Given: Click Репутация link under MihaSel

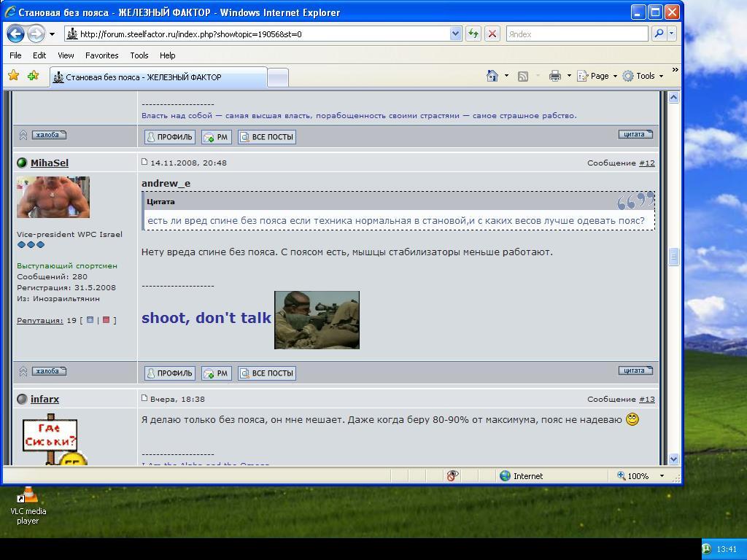Looking at the screenshot, I should tap(39, 321).
